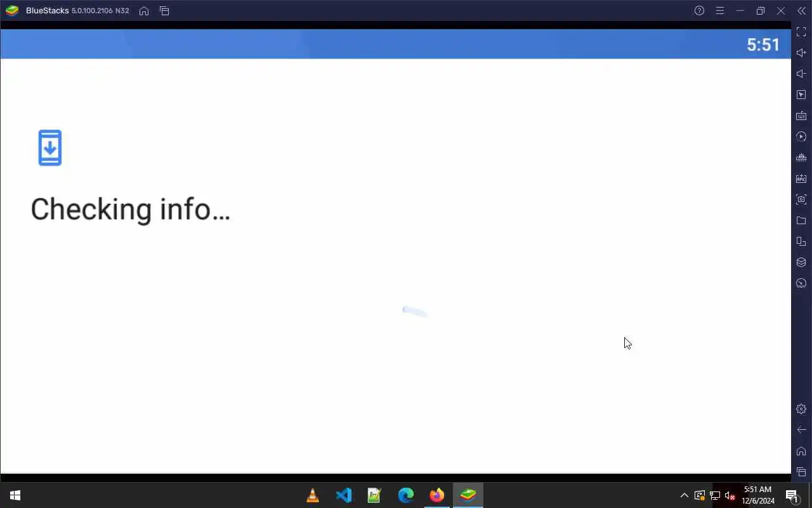This screenshot has height=508, width=812.
Task: Open media folder from sidebar
Action: 801,220
